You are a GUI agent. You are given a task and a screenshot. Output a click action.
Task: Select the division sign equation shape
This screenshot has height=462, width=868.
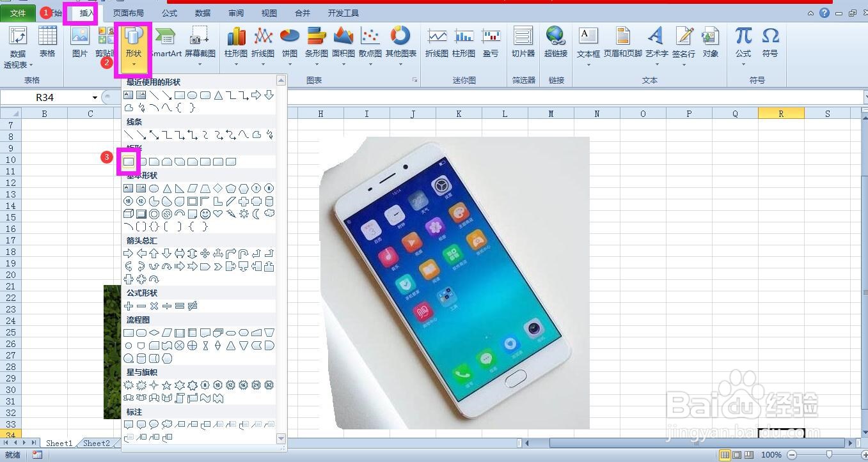pyautogui.click(x=167, y=306)
